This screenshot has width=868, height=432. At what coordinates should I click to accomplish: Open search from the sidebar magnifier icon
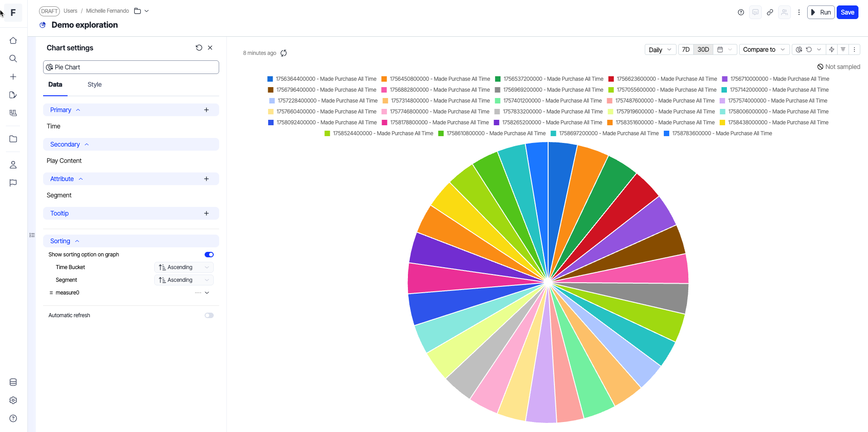click(13, 59)
